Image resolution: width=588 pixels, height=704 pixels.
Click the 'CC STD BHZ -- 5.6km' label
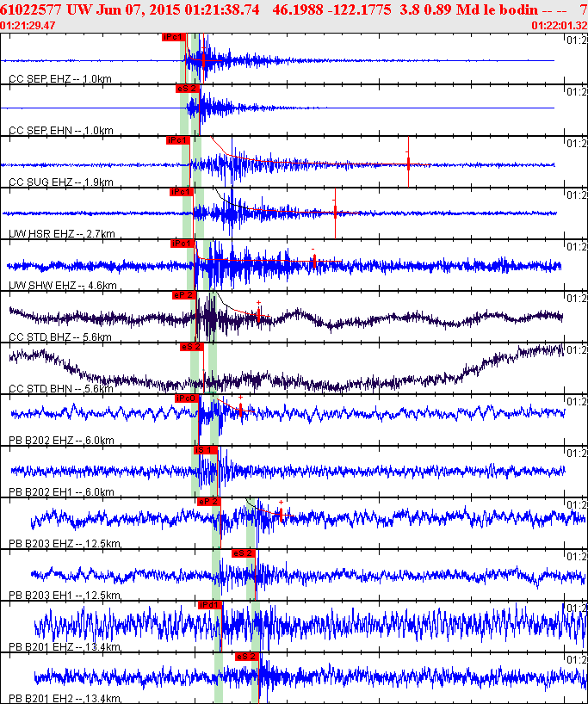pyautogui.click(x=60, y=337)
